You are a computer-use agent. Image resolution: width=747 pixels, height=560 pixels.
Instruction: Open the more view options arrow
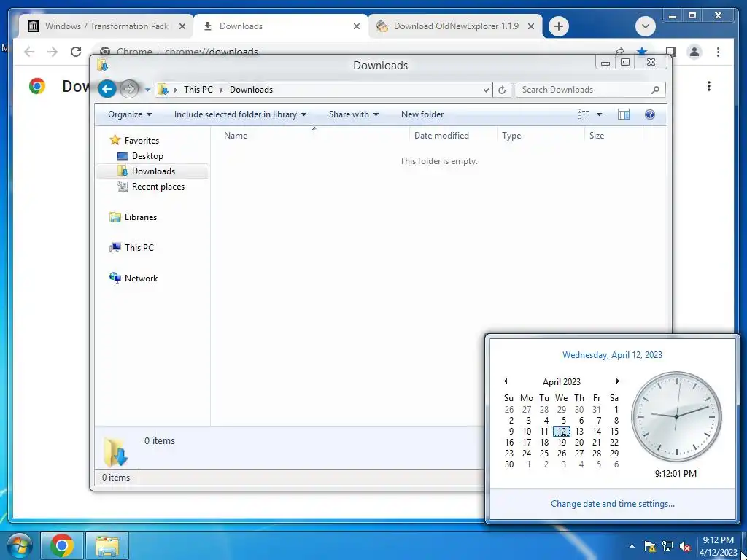(599, 114)
